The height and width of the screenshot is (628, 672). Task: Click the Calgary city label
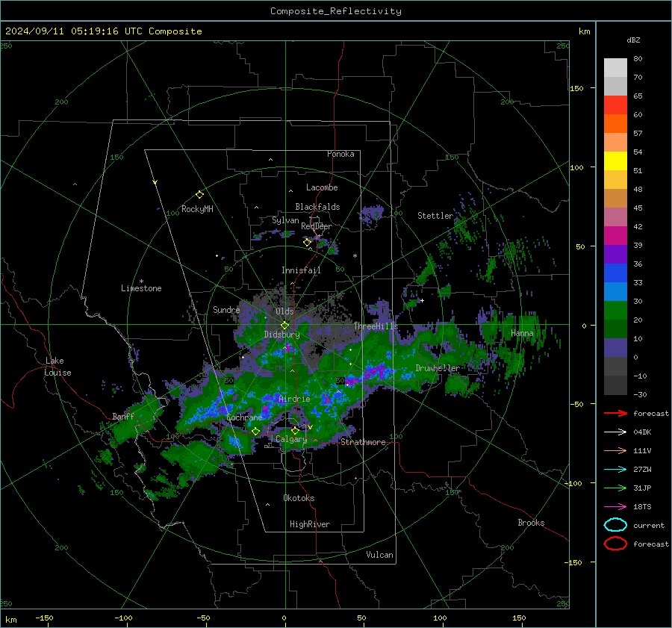pyautogui.click(x=291, y=439)
